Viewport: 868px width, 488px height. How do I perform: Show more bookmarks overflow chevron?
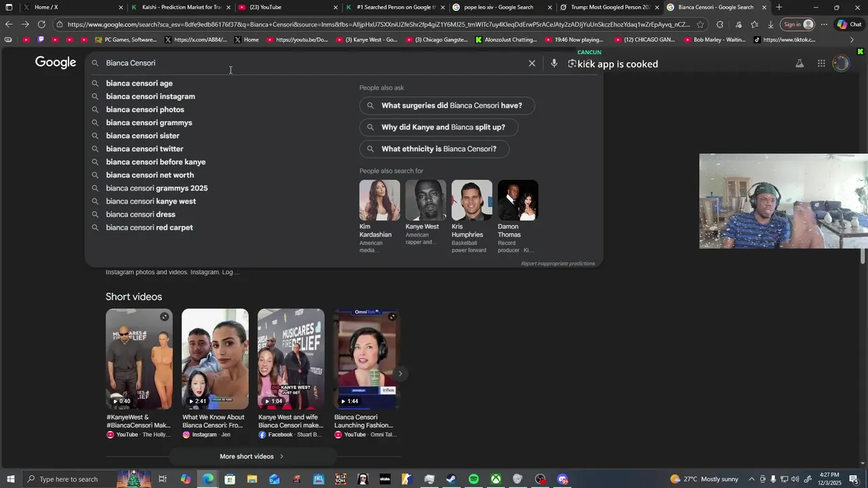(852, 40)
